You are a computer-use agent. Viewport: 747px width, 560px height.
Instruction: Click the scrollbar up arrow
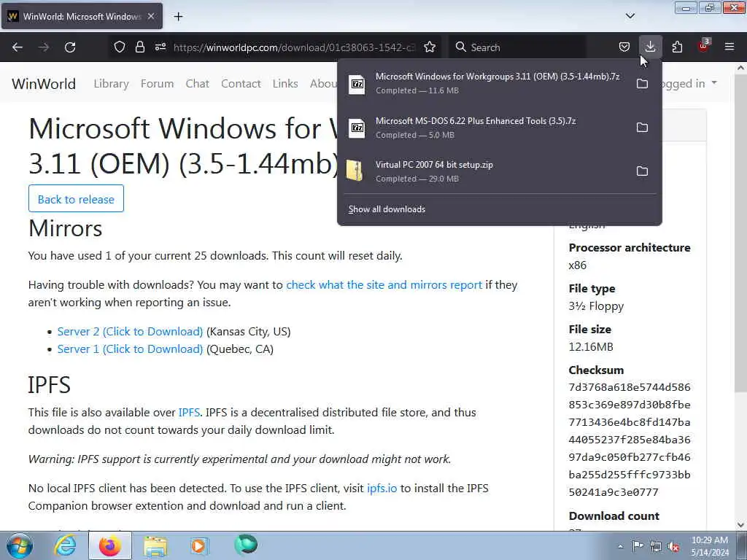[x=741, y=68]
